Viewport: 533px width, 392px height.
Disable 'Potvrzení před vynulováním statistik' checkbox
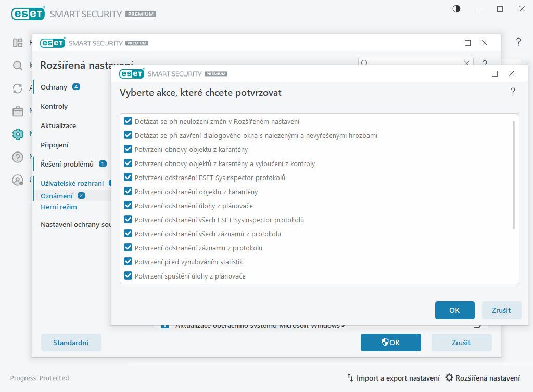tap(128, 262)
